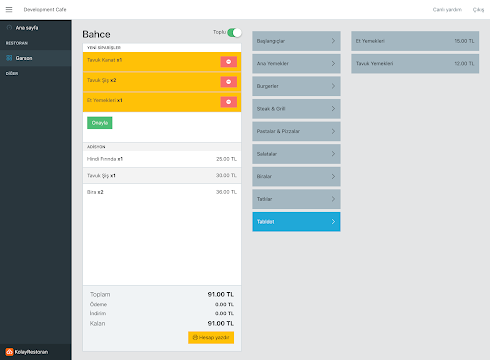Add Tavuk Yemekleri 12.00 TL item

(x=415, y=63)
